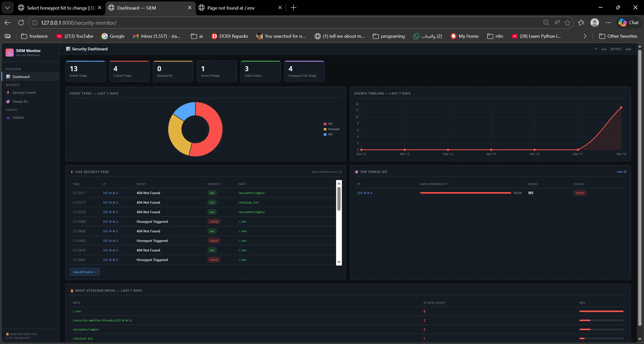The image size is (644, 344).
Task: Open the programing bookmarks folder
Action: click(389, 36)
